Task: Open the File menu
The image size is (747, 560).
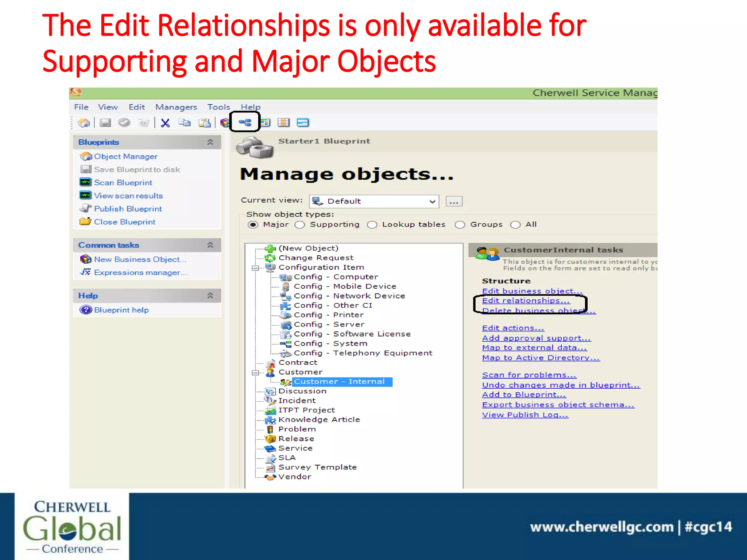Action: 81,107
